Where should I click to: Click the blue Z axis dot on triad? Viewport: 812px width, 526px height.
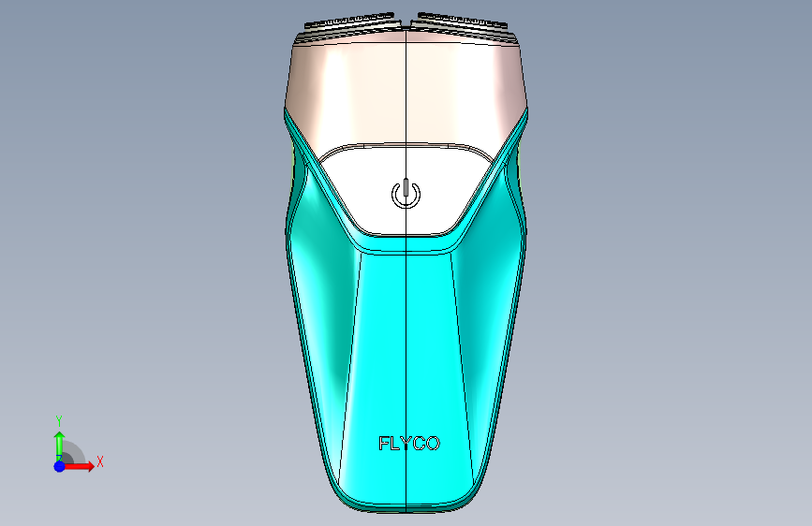point(60,466)
